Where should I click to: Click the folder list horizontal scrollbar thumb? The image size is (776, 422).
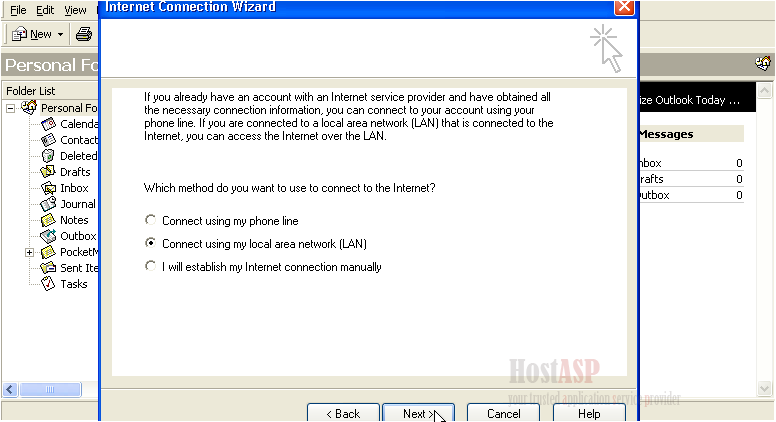pyautogui.click(x=50, y=389)
